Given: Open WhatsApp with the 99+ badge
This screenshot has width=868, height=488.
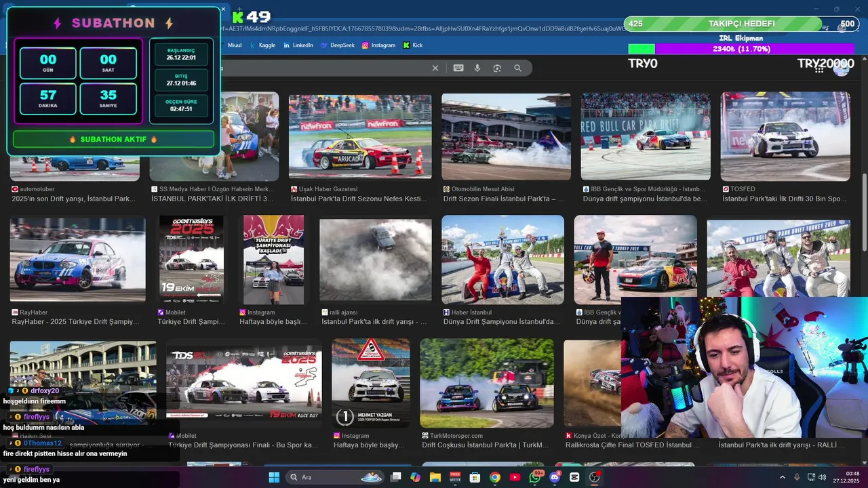Looking at the screenshot, I should (535, 477).
